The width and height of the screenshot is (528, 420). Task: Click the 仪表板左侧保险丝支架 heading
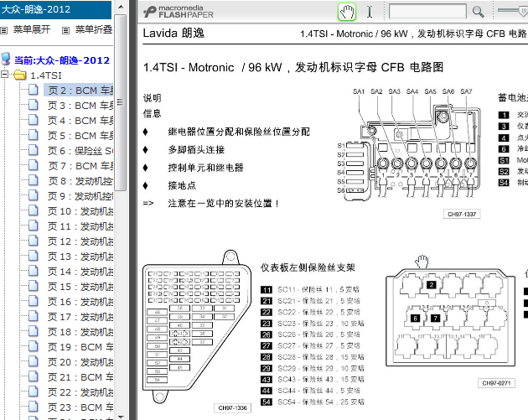(x=308, y=267)
